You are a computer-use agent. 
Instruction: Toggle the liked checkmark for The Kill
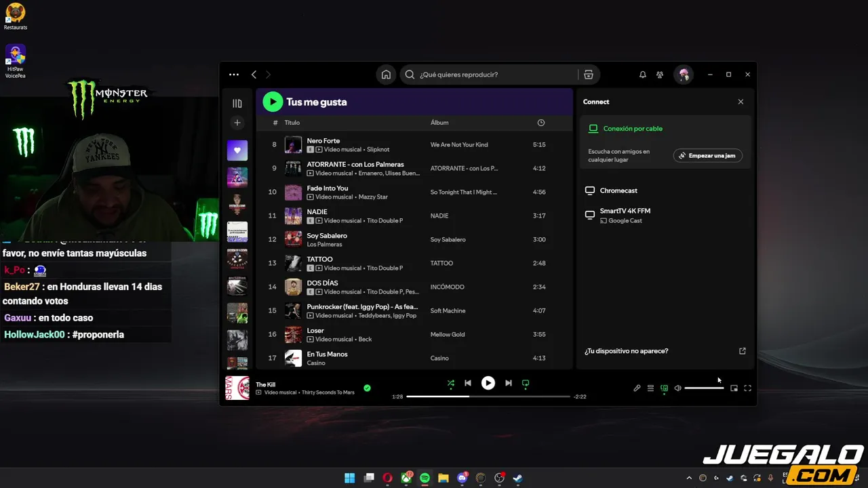pos(367,388)
